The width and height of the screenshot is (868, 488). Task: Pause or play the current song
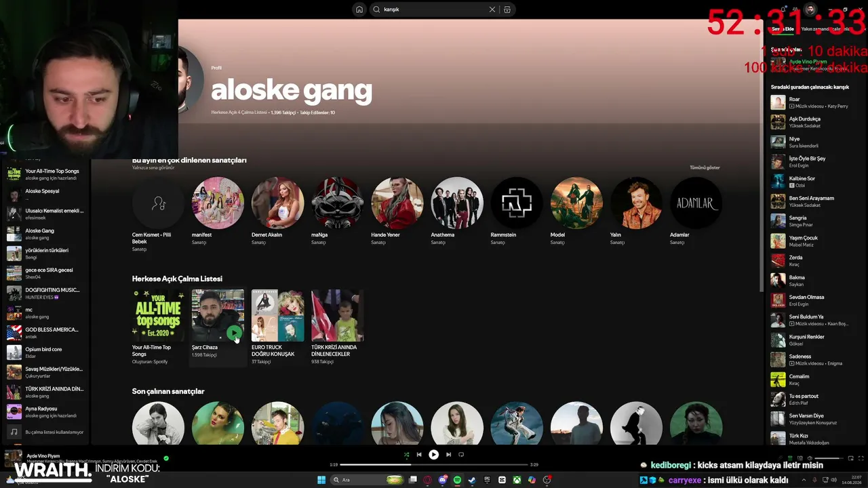tap(433, 455)
